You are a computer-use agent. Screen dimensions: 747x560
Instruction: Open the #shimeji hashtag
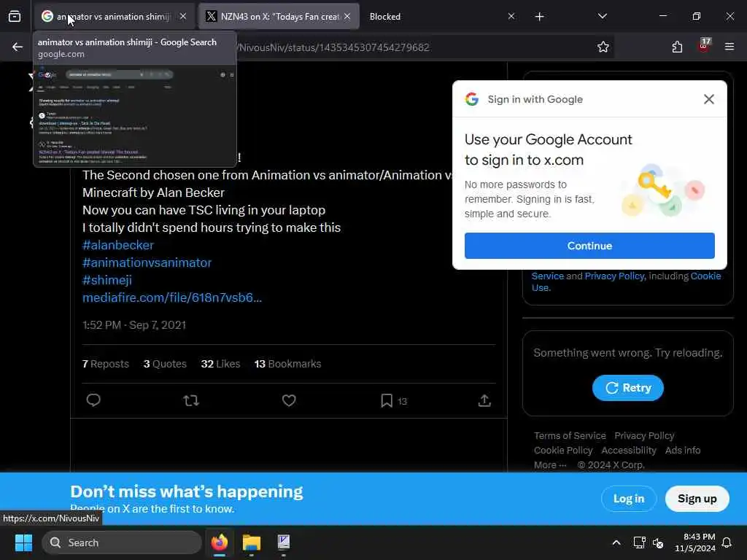pyautogui.click(x=107, y=281)
